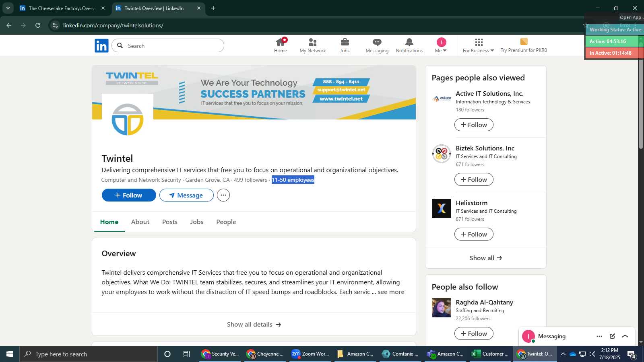The width and height of the screenshot is (644, 362).
Task: Compose new message icon in Messaging overlay
Action: [x=612, y=336]
